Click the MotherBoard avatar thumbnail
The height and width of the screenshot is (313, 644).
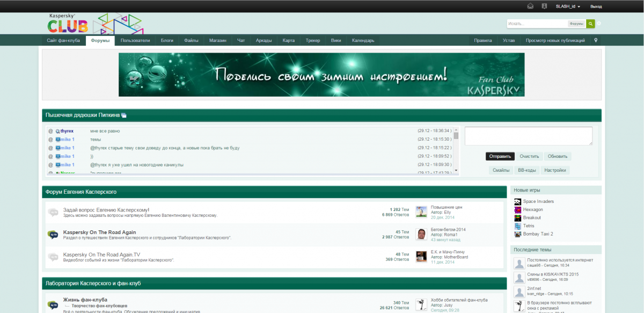(421, 257)
